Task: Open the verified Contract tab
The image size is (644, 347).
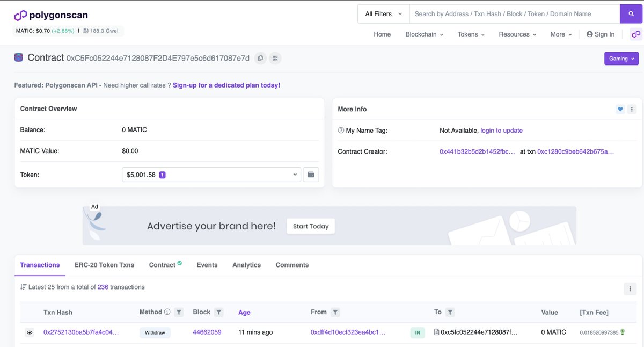Action: tap(165, 265)
